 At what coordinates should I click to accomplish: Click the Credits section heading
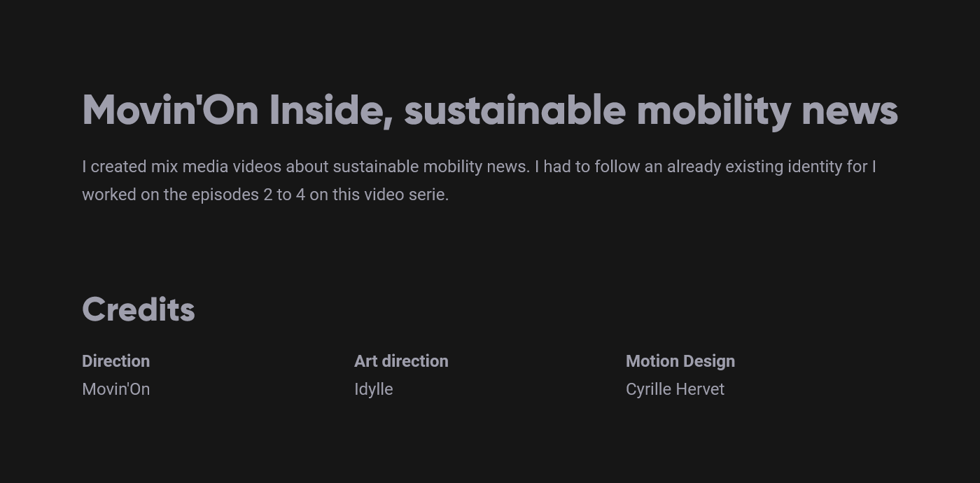pos(139,309)
